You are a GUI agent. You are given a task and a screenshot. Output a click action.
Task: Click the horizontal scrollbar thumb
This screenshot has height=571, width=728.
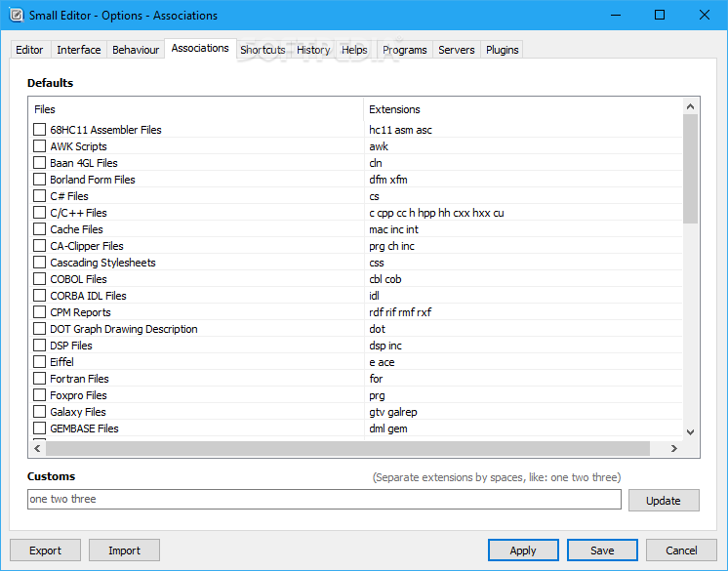pos(347,448)
